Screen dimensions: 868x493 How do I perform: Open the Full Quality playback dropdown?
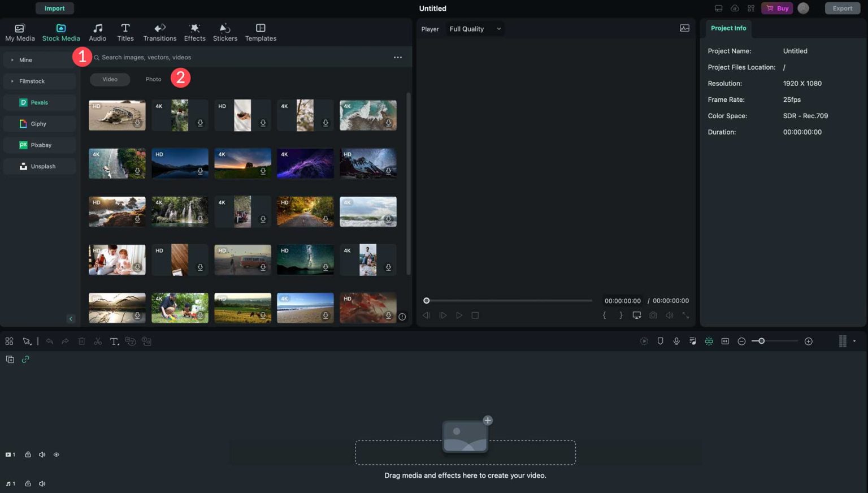[474, 28]
